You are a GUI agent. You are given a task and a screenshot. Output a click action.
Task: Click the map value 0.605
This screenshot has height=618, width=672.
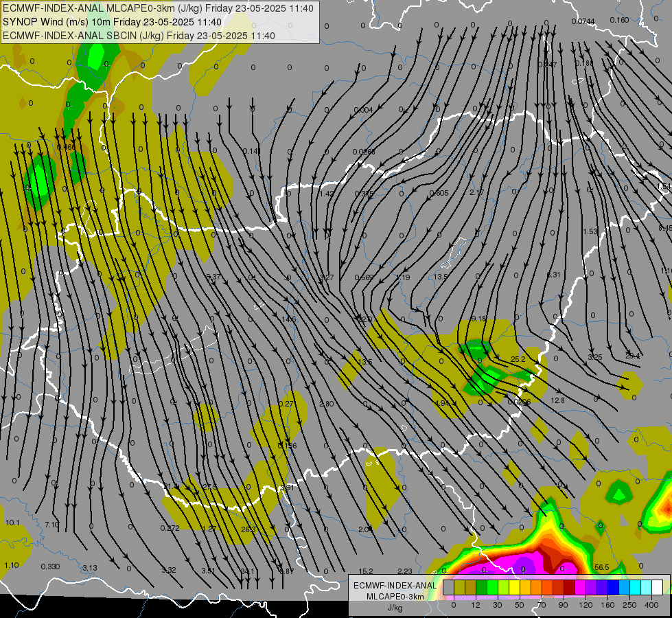(439, 193)
